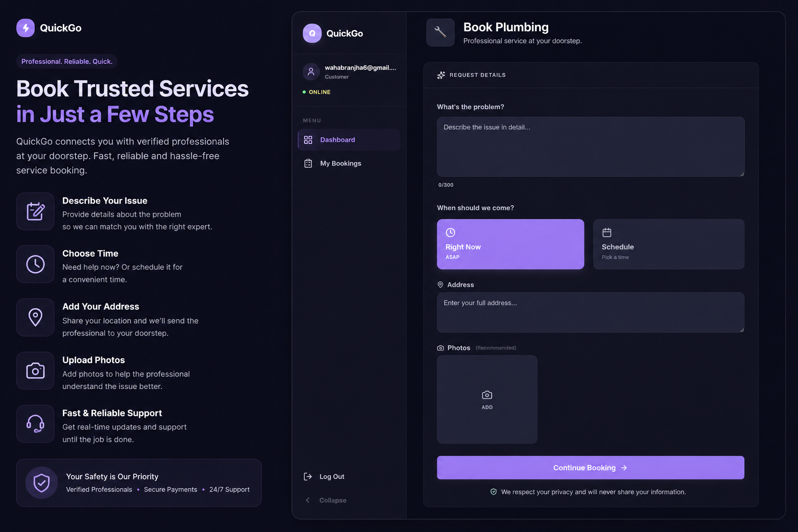The image size is (798, 532).
Task: Click the My Bookings clipboard icon
Action: click(x=308, y=163)
